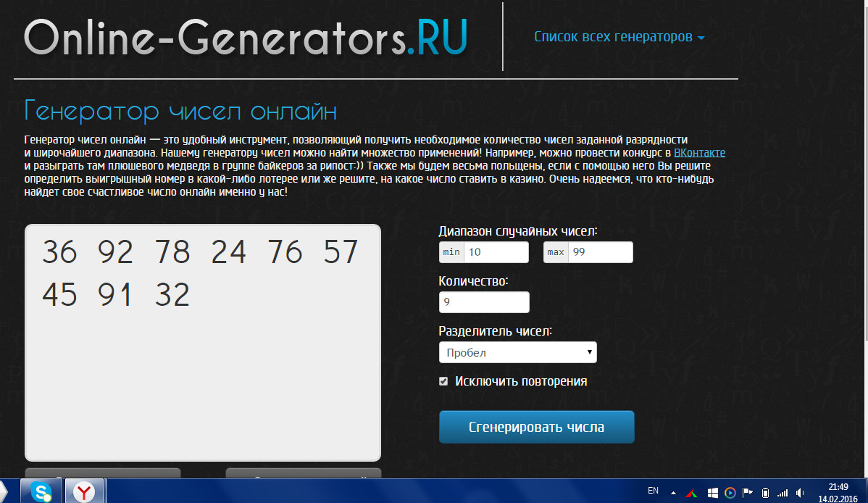Viewport: 868px width, 503px height.
Task: Select the Количество number field
Action: (484, 302)
